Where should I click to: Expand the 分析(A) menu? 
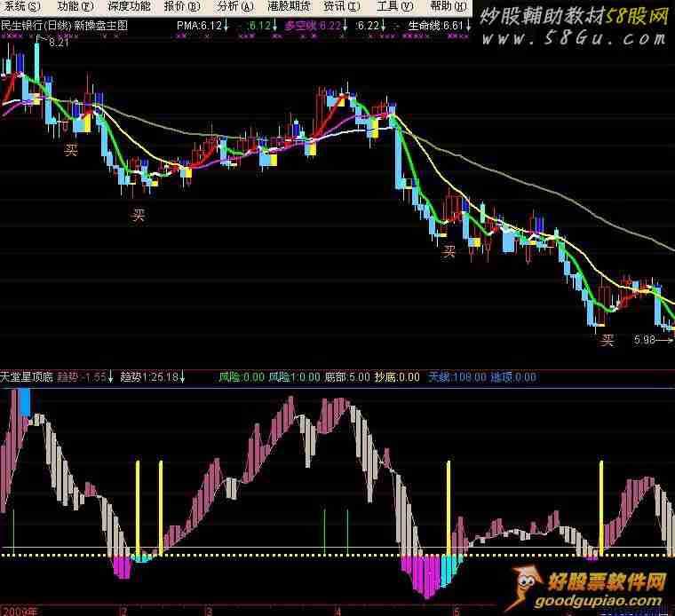click(x=234, y=6)
